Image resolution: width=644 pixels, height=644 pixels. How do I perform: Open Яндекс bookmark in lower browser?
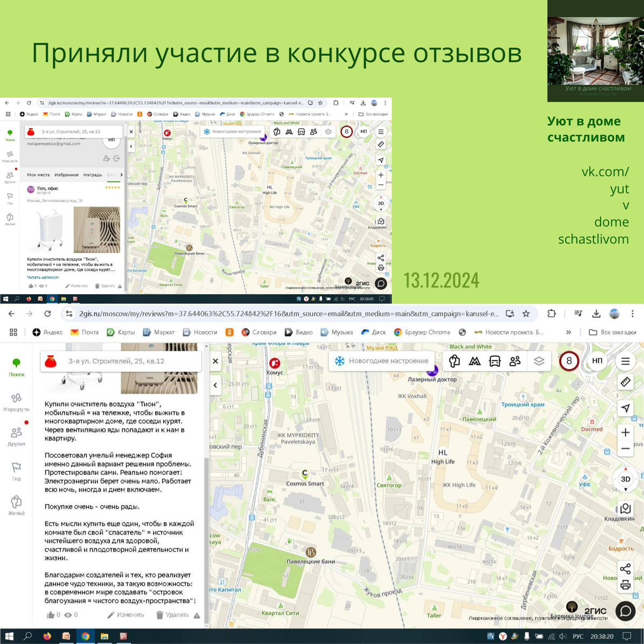[x=47, y=332]
